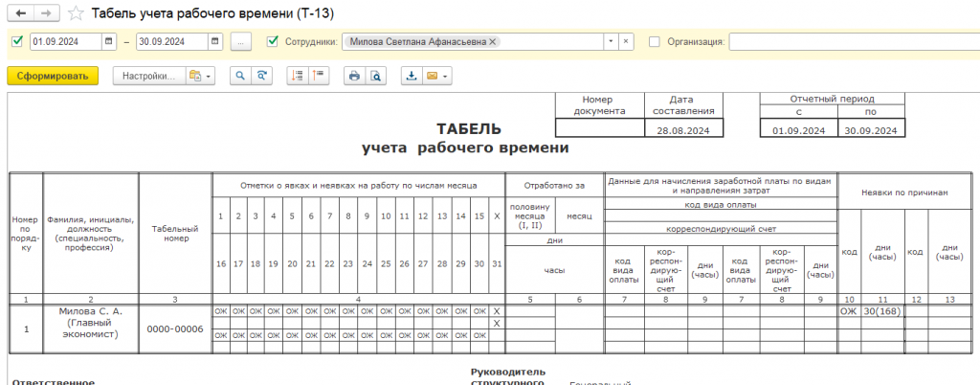980x385 pixels.
Task: Send report by email envelope icon
Action: [x=432, y=77]
